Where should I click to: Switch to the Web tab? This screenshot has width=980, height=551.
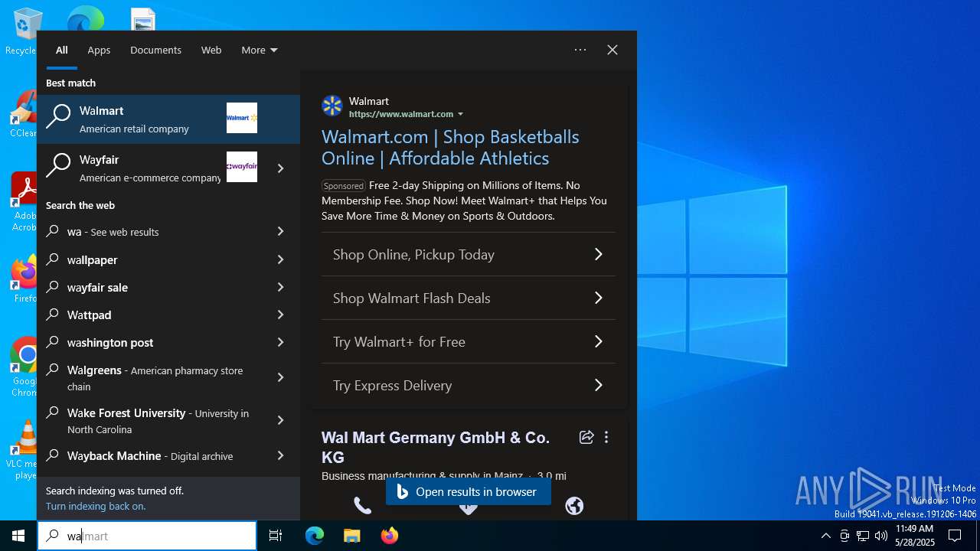pyautogui.click(x=211, y=50)
